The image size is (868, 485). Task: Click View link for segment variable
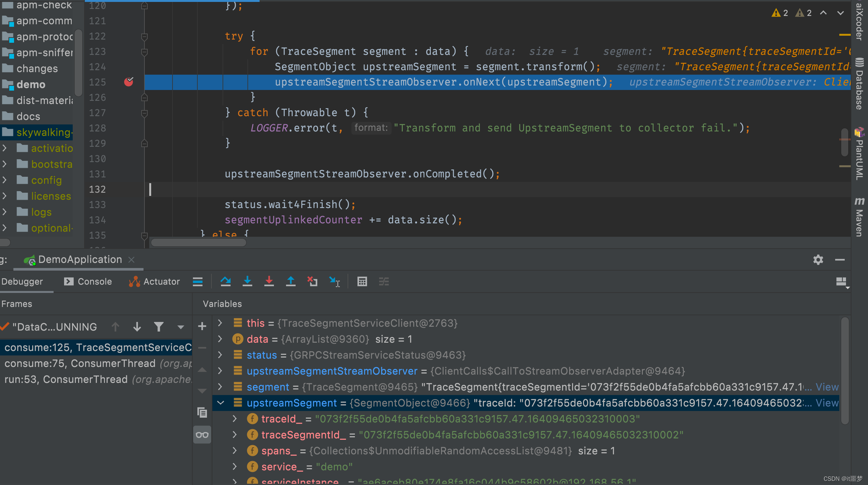827,387
